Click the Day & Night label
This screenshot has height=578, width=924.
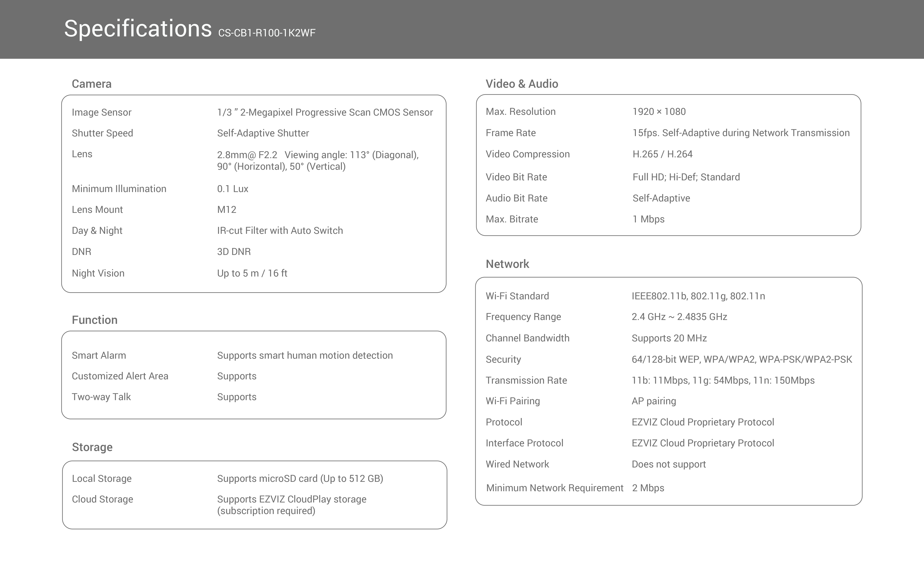[97, 231]
